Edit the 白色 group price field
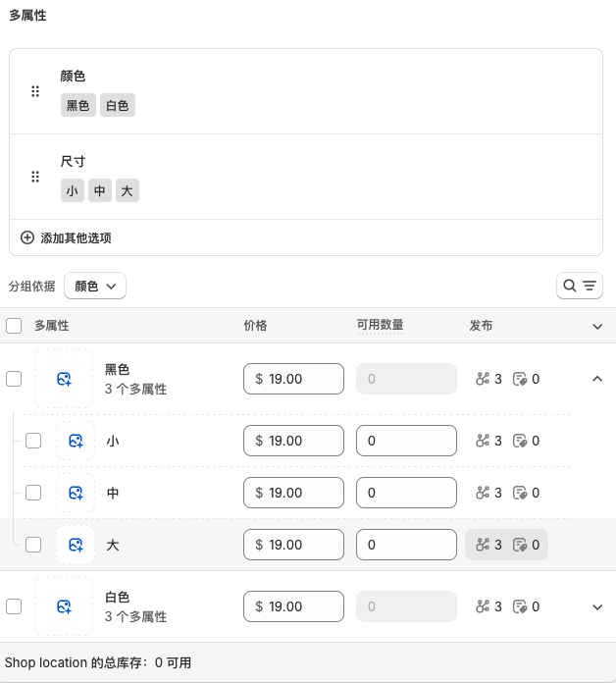 pyautogui.click(x=294, y=606)
